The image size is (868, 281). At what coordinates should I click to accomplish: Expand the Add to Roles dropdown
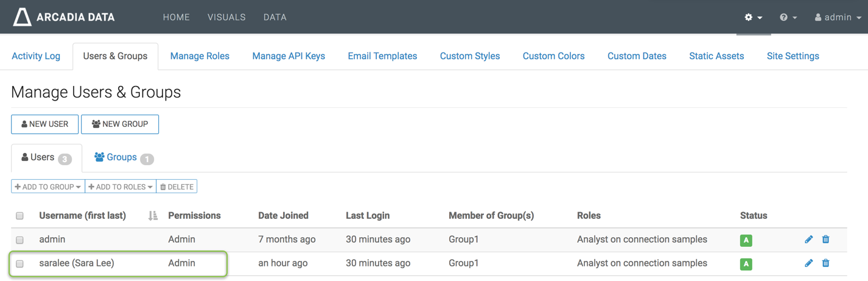pyautogui.click(x=121, y=187)
